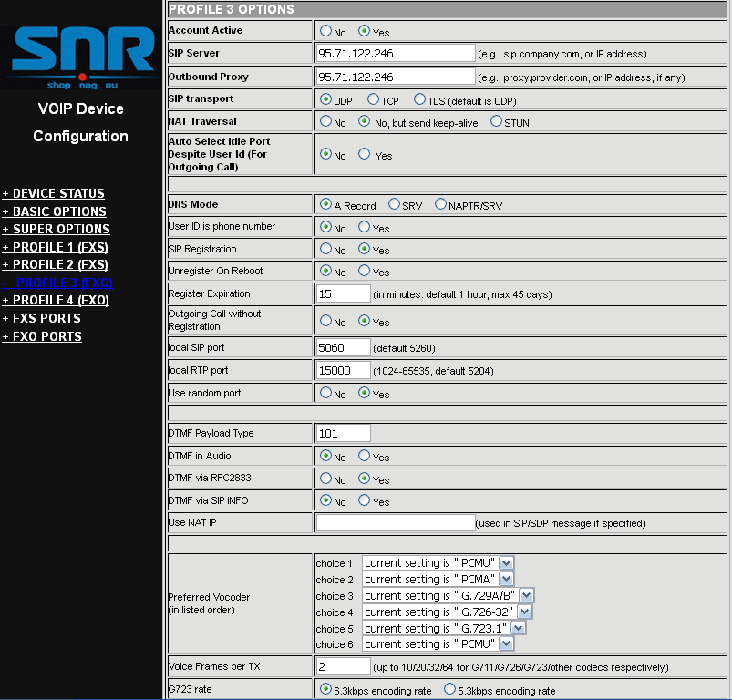Select 5.3kbps encoding rate for G723
This screenshot has width=732, height=700.
pos(448,690)
